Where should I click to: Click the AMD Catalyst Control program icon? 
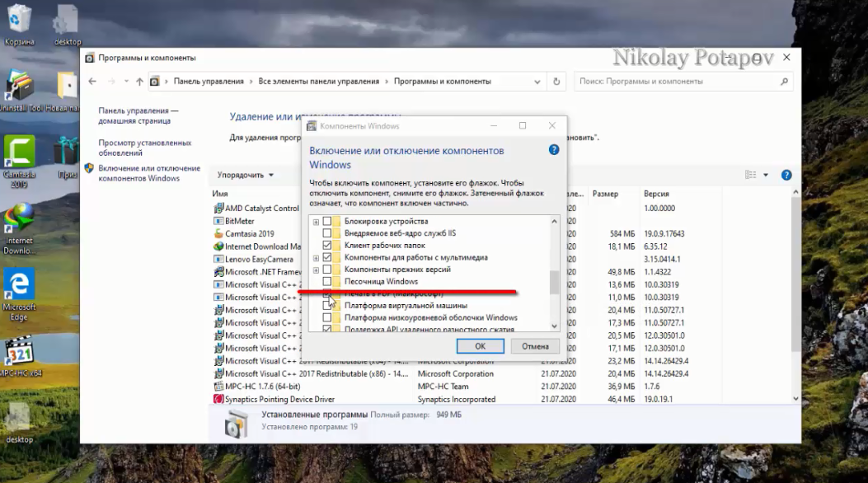pyautogui.click(x=218, y=208)
